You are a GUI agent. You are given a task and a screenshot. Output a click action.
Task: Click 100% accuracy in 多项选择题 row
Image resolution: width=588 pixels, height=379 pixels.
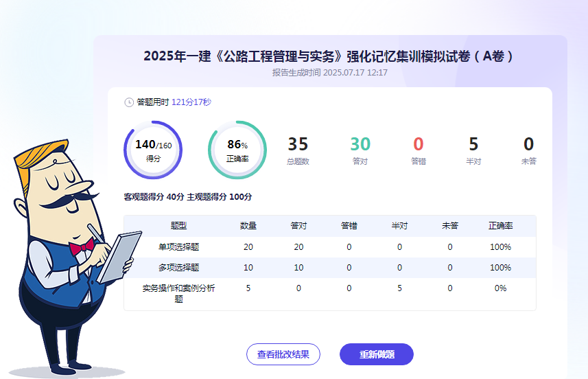[x=501, y=268]
